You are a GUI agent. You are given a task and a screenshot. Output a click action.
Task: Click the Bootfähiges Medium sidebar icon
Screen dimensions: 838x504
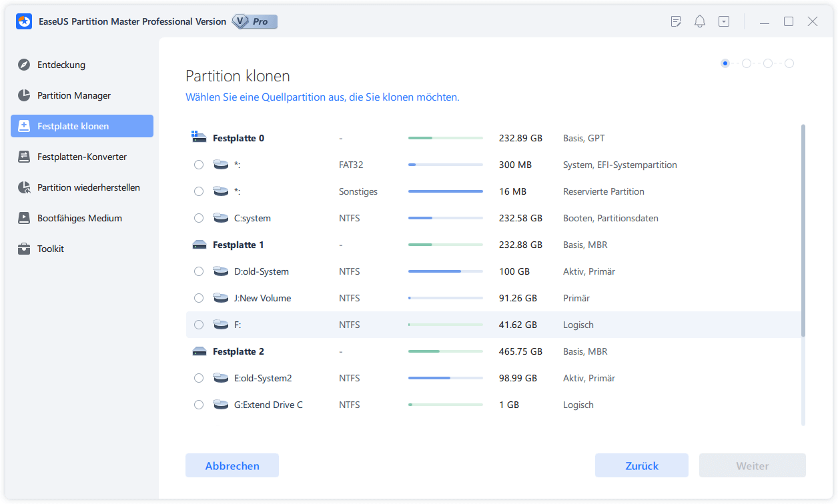point(24,218)
